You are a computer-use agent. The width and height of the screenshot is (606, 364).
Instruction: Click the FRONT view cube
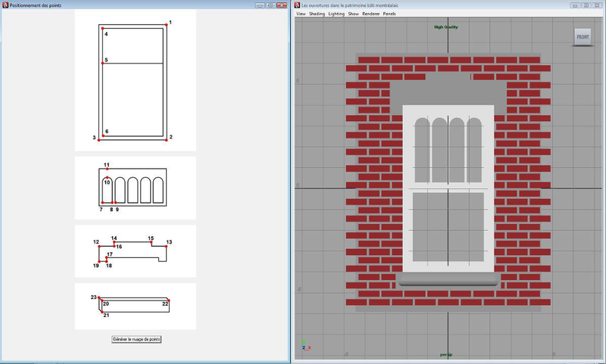pyautogui.click(x=583, y=37)
